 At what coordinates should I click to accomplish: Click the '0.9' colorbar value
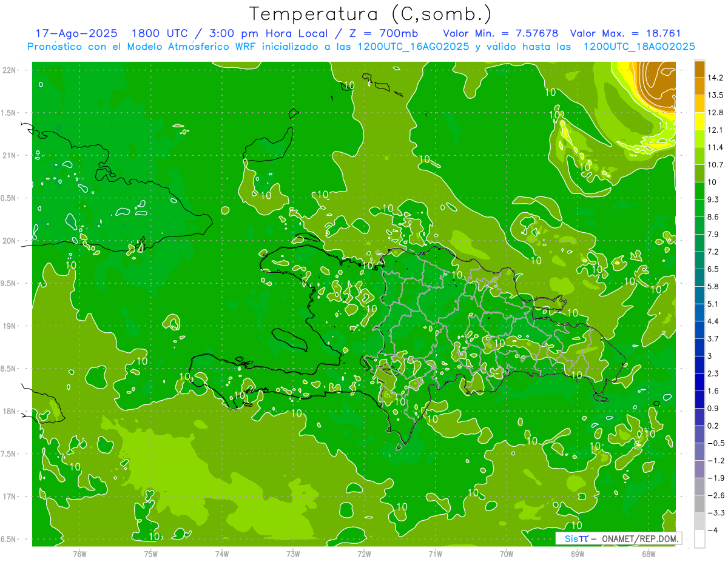[x=713, y=409]
